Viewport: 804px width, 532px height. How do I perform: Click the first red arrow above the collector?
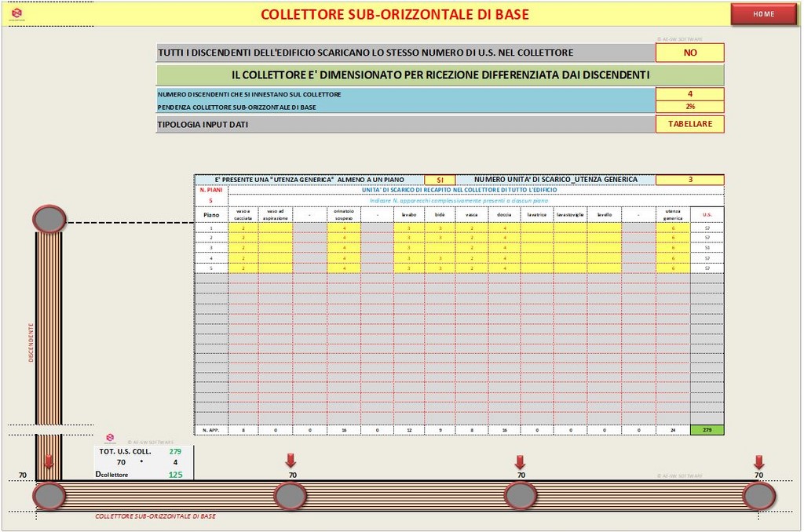(49, 461)
